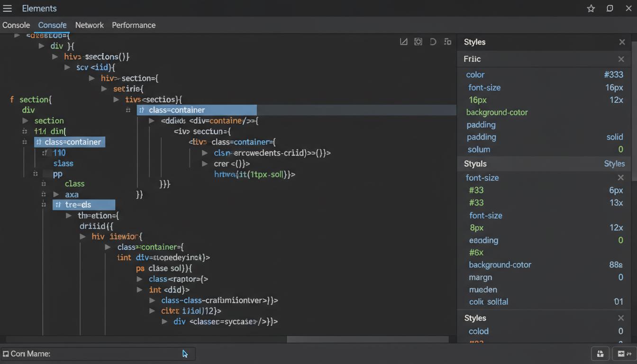Expand the green section node under div
The width and height of the screenshot is (637, 364).
point(26,121)
